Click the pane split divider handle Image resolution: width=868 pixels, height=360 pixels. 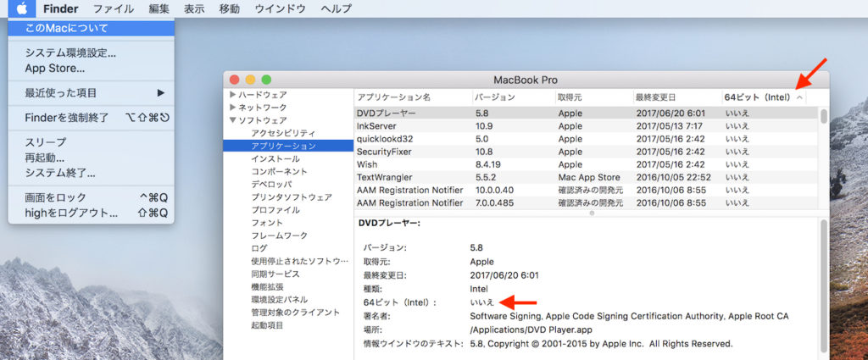click(x=592, y=213)
